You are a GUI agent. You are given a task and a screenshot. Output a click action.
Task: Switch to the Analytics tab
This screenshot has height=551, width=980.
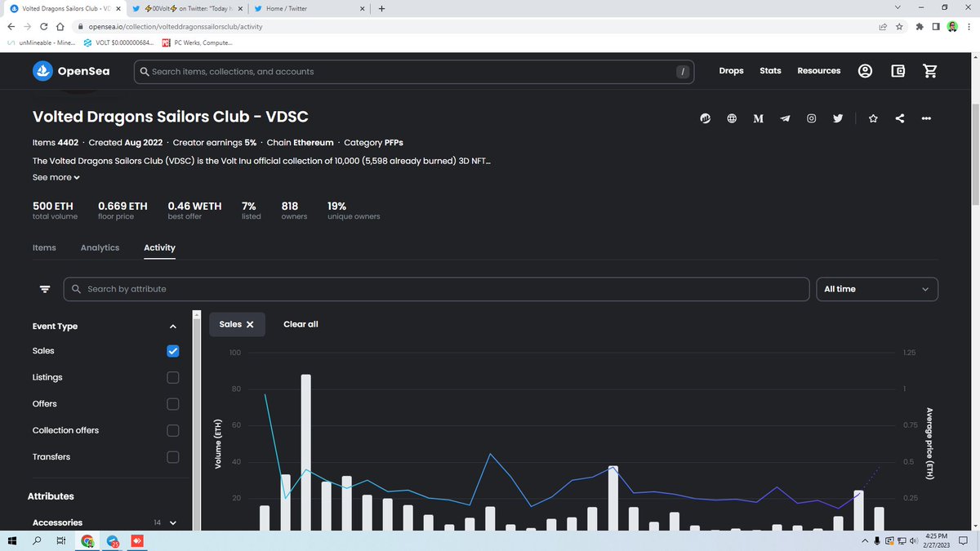point(100,247)
